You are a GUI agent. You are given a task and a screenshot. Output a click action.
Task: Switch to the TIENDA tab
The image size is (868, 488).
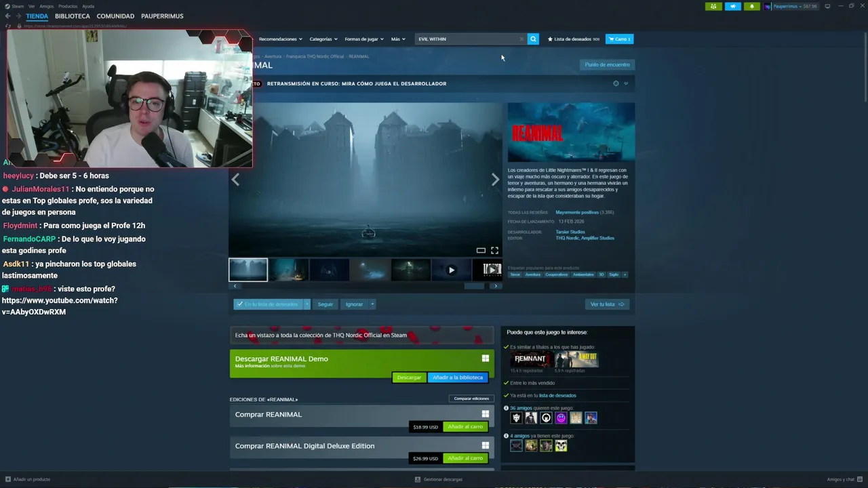(37, 16)
